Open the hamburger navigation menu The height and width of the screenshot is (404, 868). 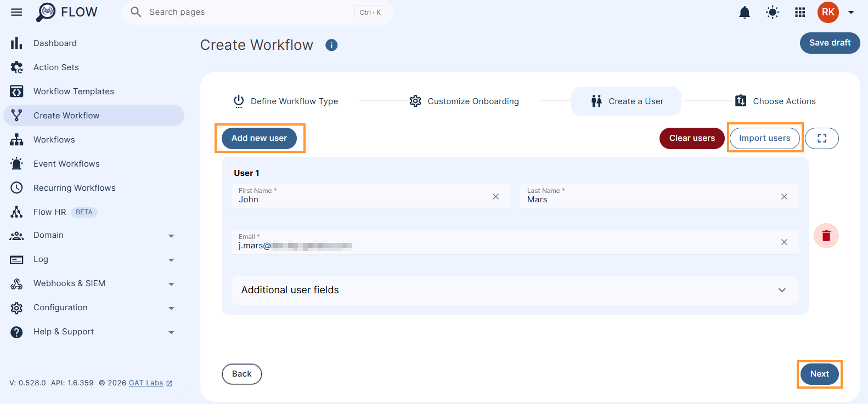[x=16, y=12]
